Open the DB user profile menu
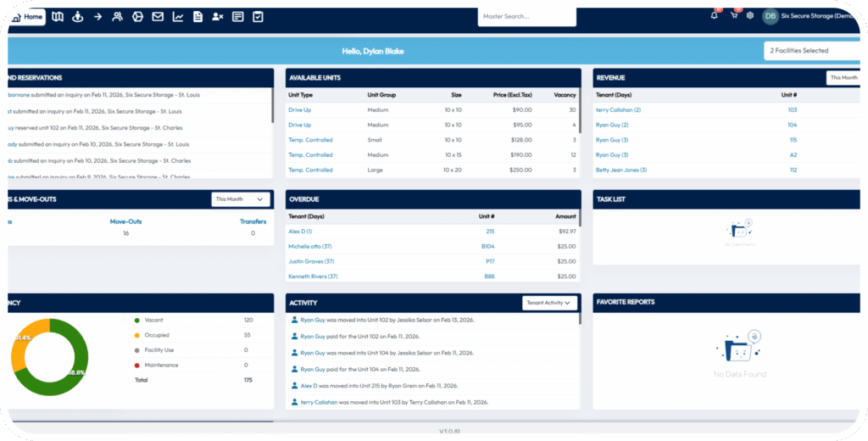 pyautogui.click(x=770, y=16)
